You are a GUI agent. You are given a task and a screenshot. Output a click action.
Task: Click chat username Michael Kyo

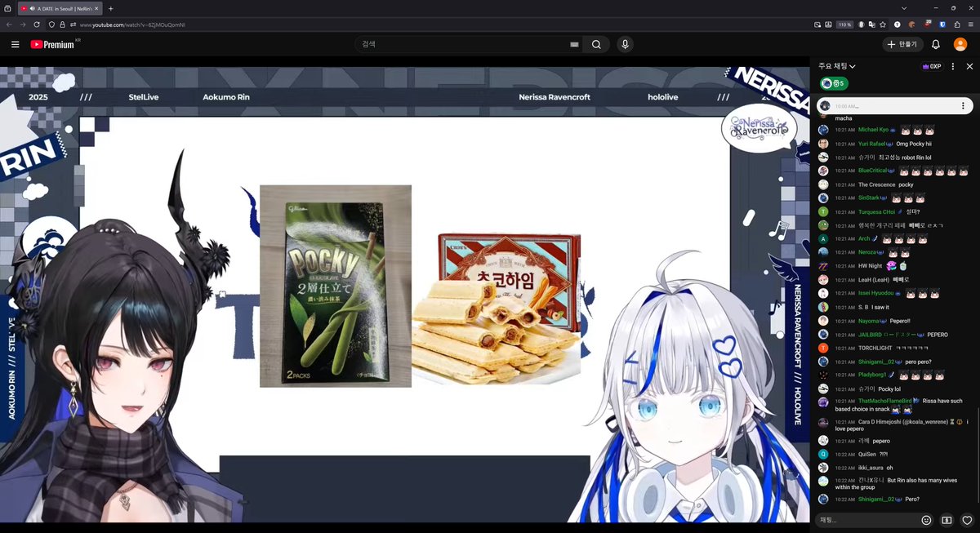(x=873, y=130)
